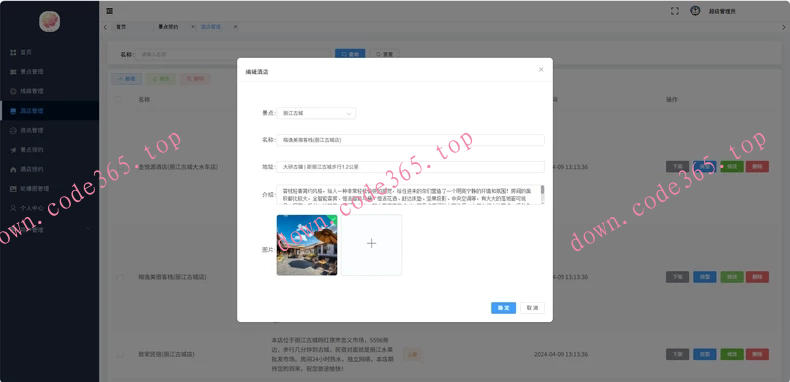Screen dimensions: 790x382
Task: Open 轮播图管理 in the sidebar
Action: [49, 188]
